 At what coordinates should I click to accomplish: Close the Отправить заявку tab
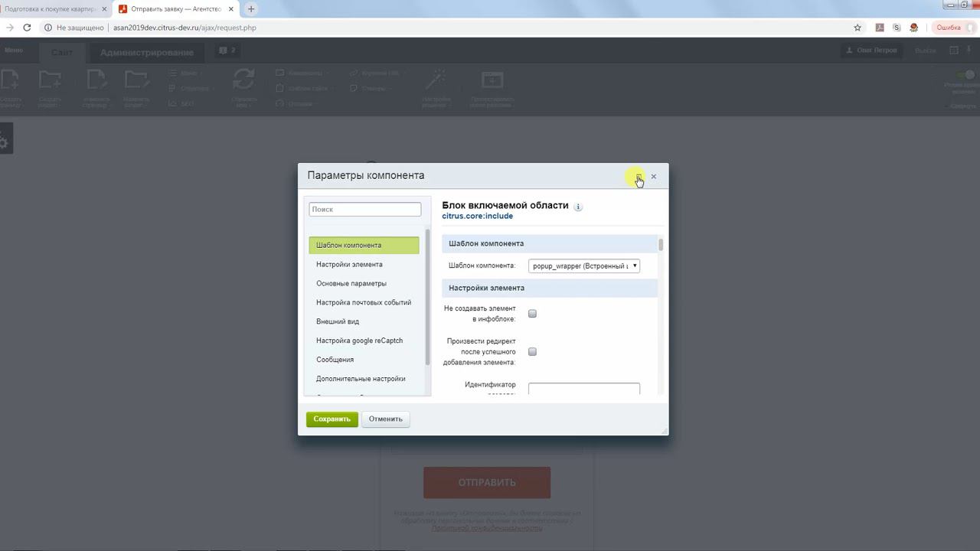232,9
